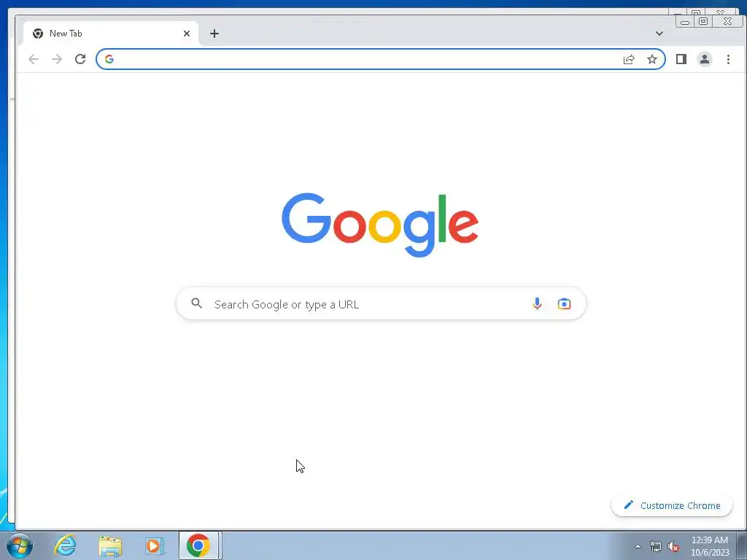Image resolution: width=747 pixels, height=560 pixels.
Task: Open Windows Media Player from taskbar
Action: 154,545
